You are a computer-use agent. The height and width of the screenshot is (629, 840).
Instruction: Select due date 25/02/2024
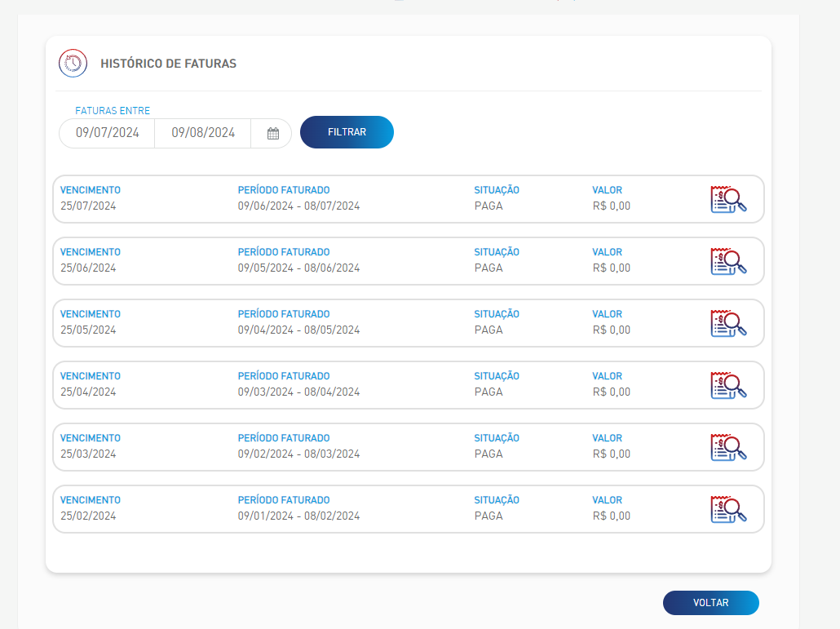point(88,516)
